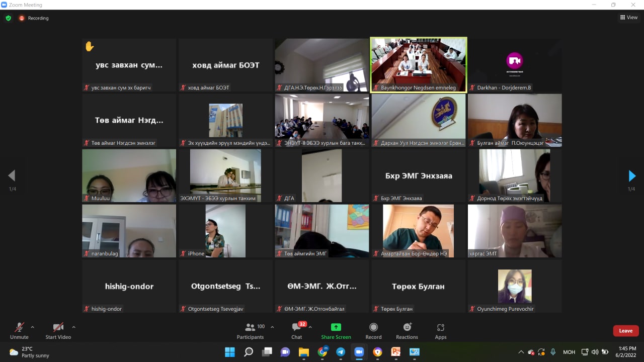The height and width of the screenshot is (362, 644).
Task: Open the Reactions menu
Action: click(x=407, y=330)
